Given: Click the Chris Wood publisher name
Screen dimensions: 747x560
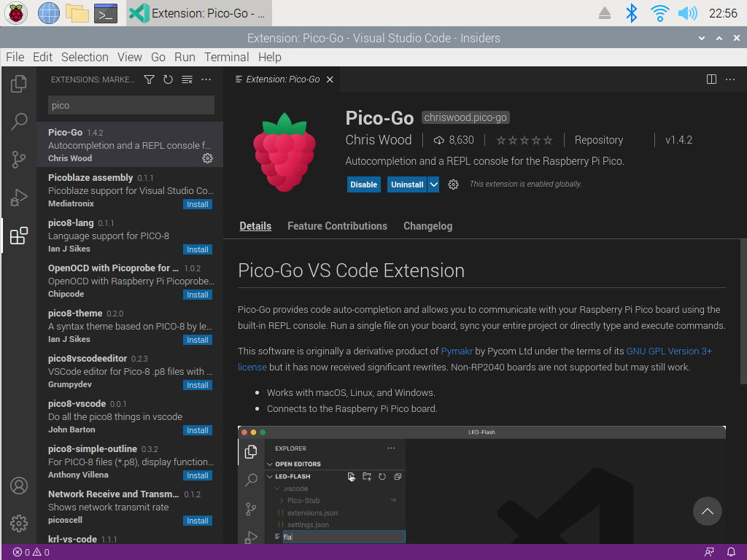Looking at the screenshot, I should (x=379, y=140).
